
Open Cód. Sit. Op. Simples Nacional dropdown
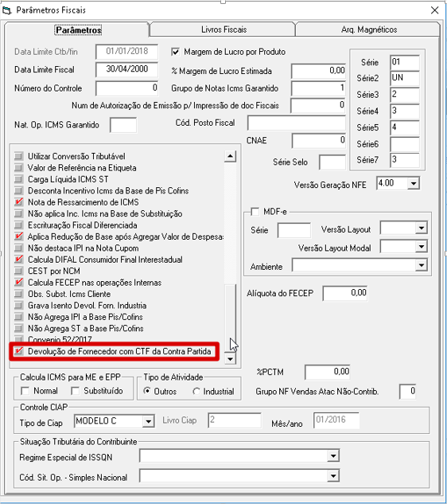pos(333,475)
